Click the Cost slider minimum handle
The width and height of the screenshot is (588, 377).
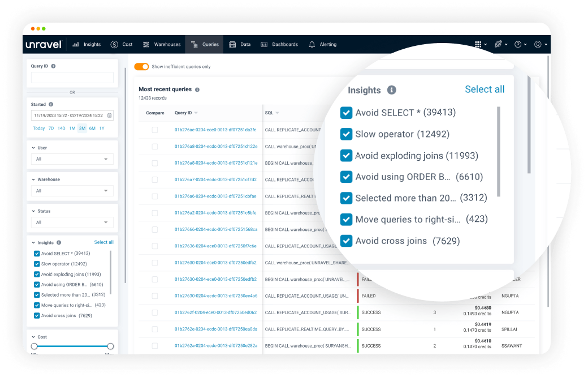(x=34, y=346)
